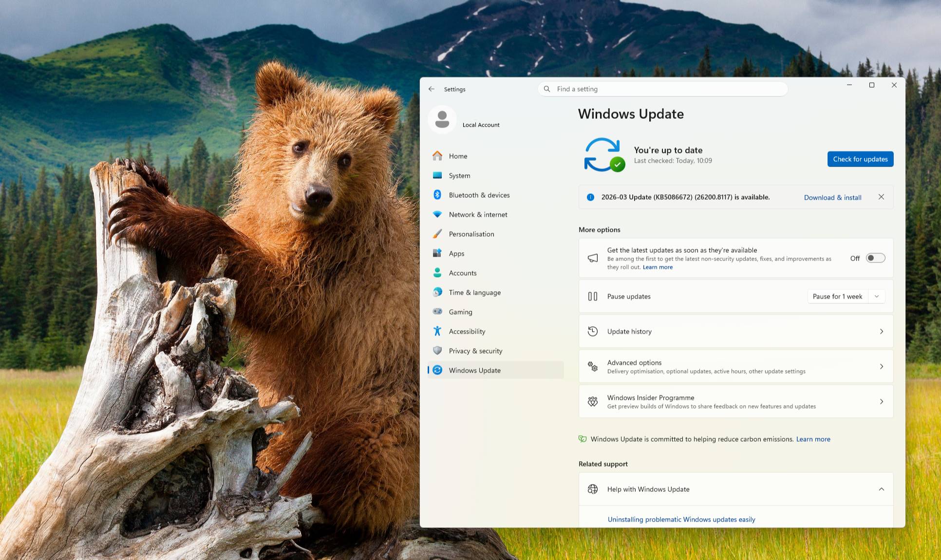Open the Time & language section
Screen dimensions: 941x560
[x=438, y=292]
